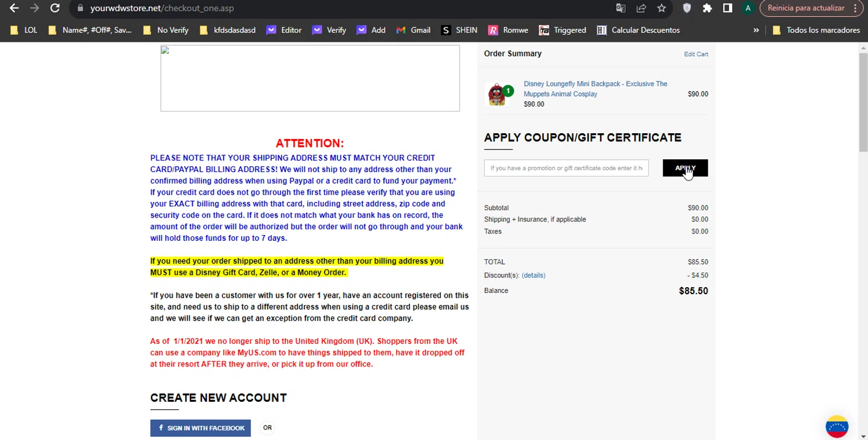Click Venezuela flag round icon
Viewport: 868px width, 440px height.
click(837, 427)
